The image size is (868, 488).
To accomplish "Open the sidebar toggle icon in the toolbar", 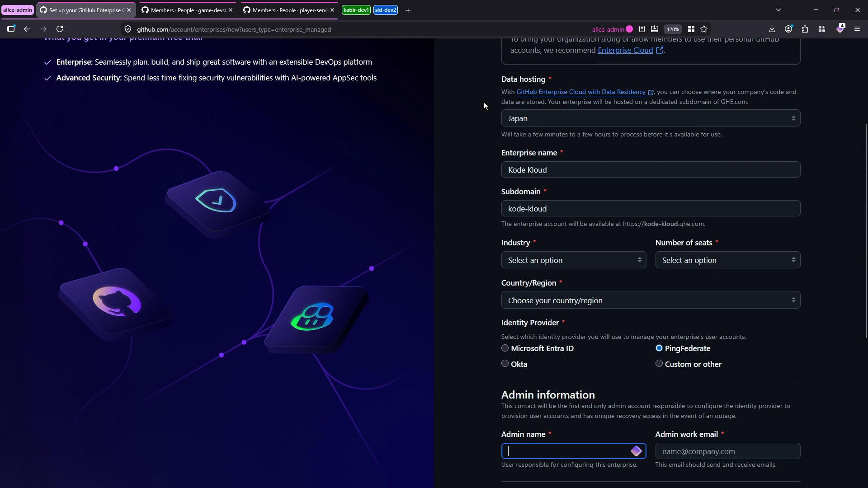I will pyautogui.click(x=11, y=29).
